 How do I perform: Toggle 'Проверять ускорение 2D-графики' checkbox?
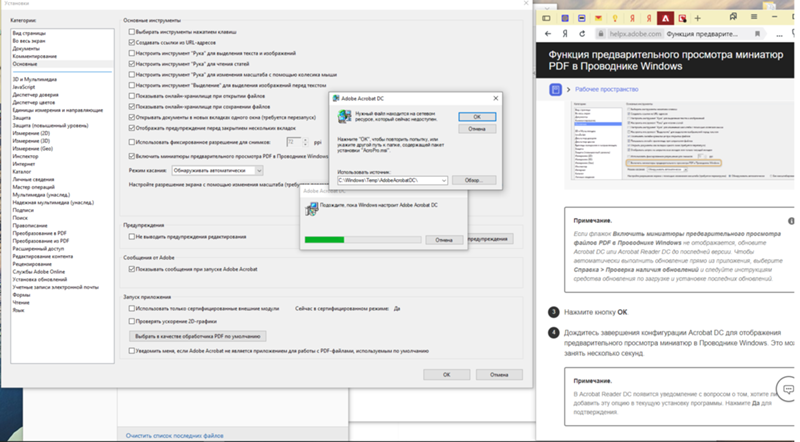[x=132, y=322]
